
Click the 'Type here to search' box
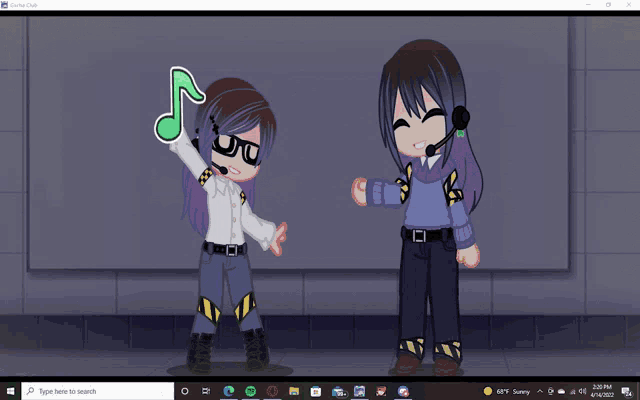coord(98,391)
